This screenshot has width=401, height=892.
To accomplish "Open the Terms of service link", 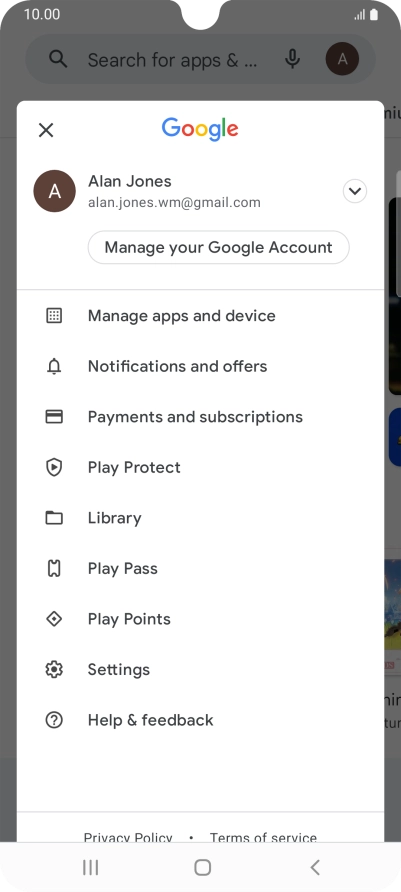I will (x=263, y=837).
